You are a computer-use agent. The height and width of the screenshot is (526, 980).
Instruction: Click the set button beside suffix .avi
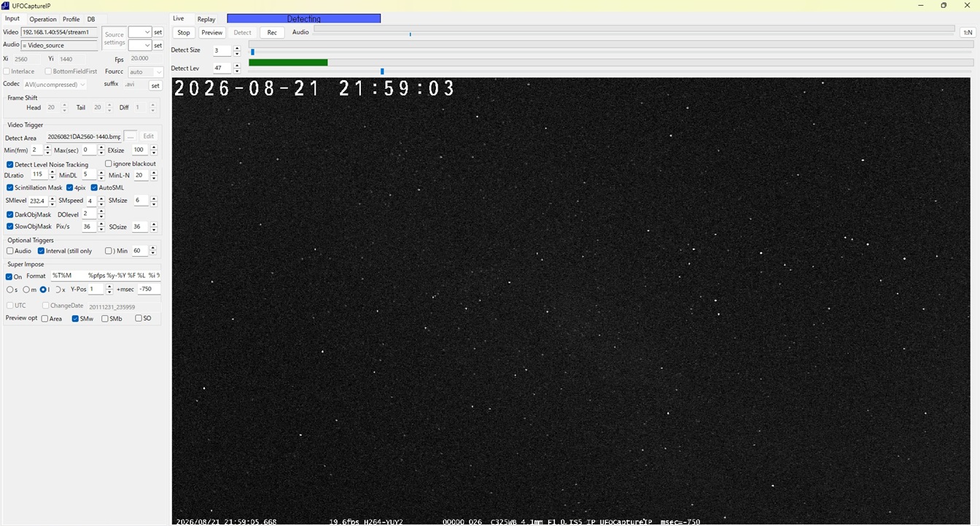(155, 85)
